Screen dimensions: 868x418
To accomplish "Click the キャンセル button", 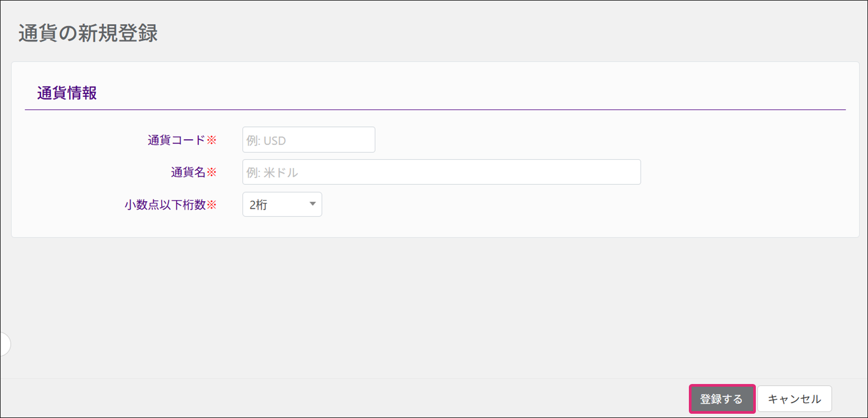I will tap(794, 399).
